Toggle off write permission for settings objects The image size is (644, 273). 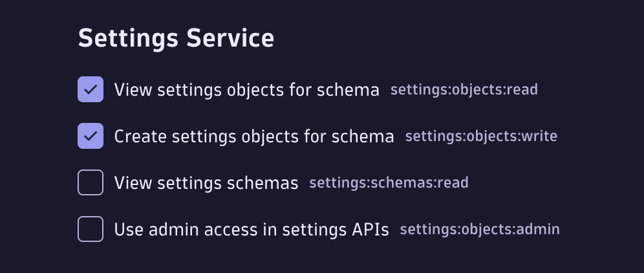pos(91,136)
